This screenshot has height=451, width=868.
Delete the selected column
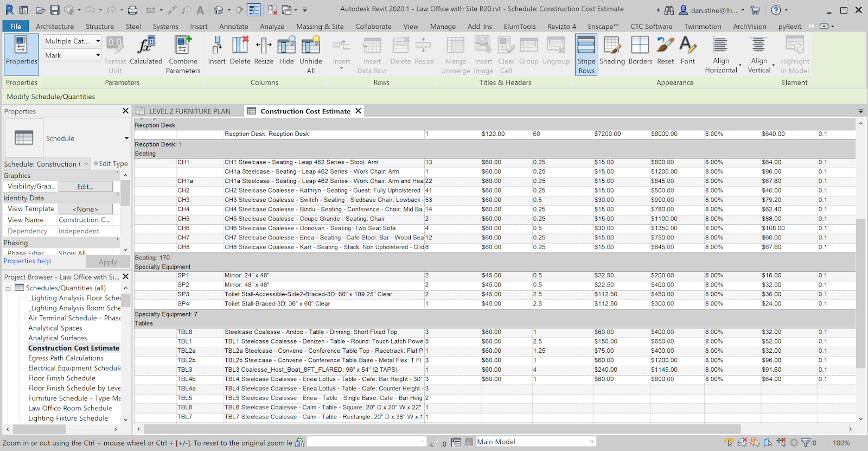click(x=240, y=52)
